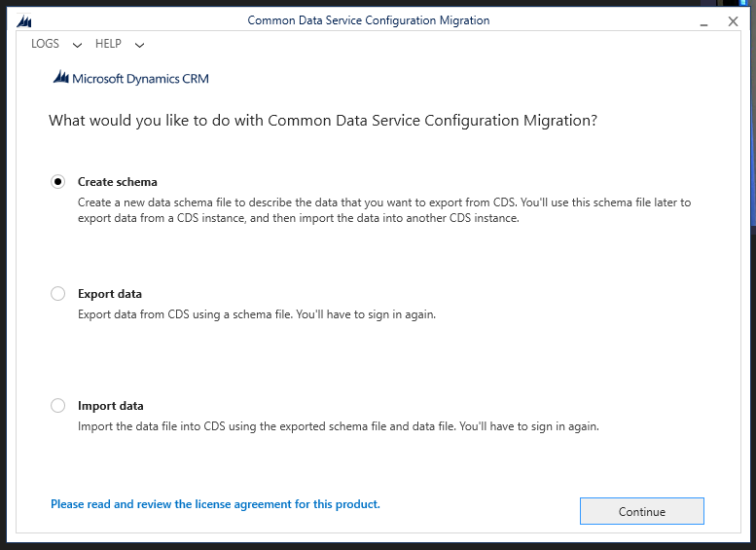756x550 pixels.
Task: Click the Import data description text
Action: click(x=339, y=426)
